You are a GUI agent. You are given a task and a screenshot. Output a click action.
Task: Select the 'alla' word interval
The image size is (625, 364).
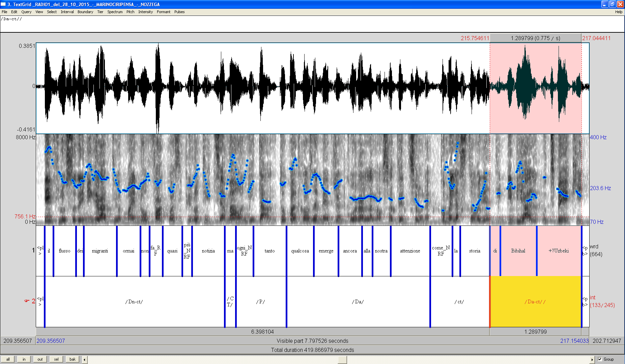point(367,251)
